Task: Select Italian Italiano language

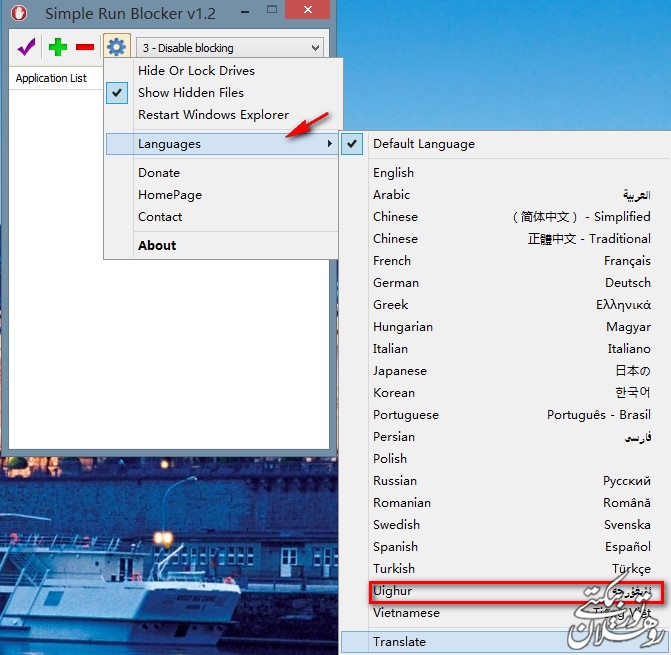Action: click(x=505, y=349)
